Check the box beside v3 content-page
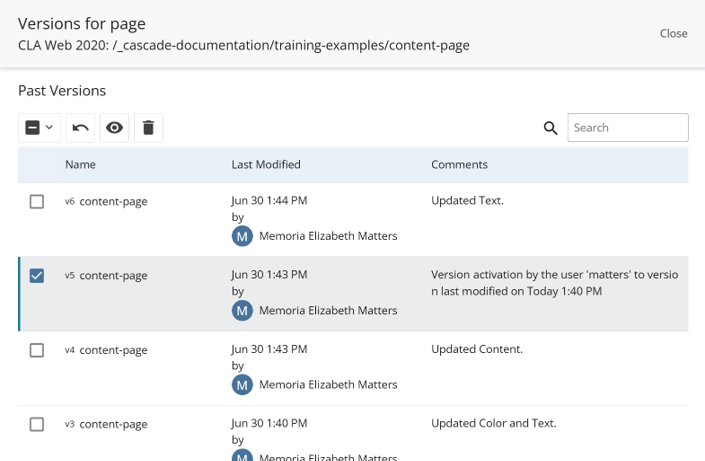 click(37, 424)
